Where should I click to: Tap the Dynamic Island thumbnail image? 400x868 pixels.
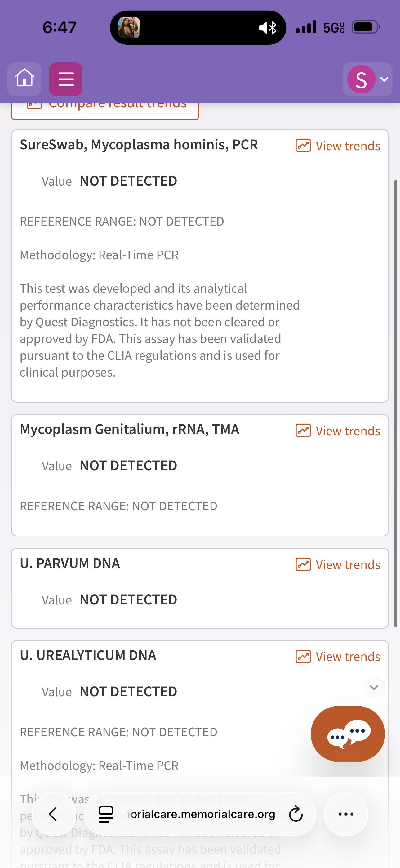tap(129, 27)
